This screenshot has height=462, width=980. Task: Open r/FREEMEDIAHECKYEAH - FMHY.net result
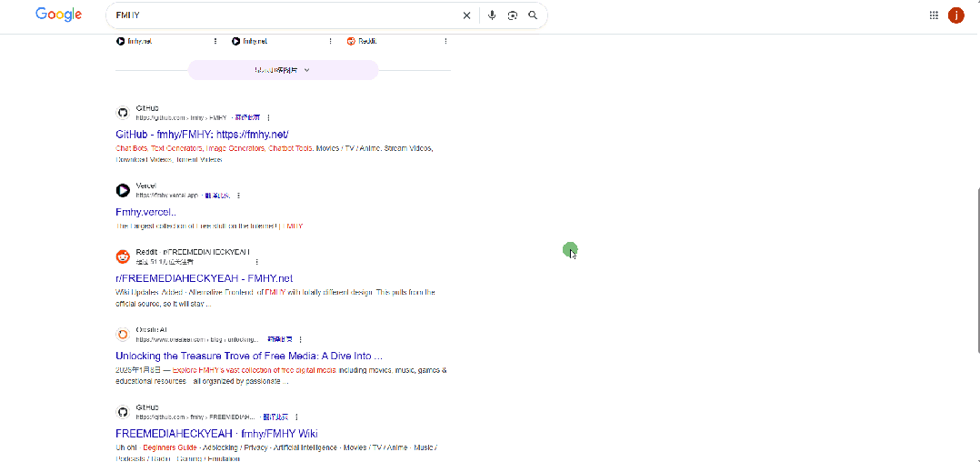(x=205, y=278)
